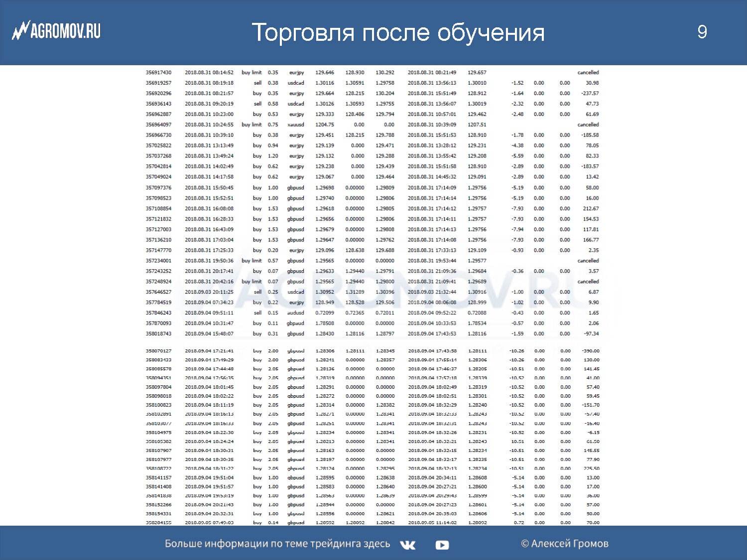Select order number 358070127
This screenshot has width=747, height=560.
tap(158, 351)
